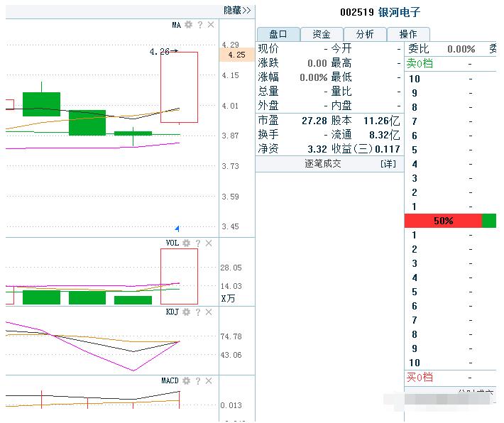The width and height of the screenshot is (504, 423).
Task: Open VOL indicator help question mark
Action: coord(197,243)
